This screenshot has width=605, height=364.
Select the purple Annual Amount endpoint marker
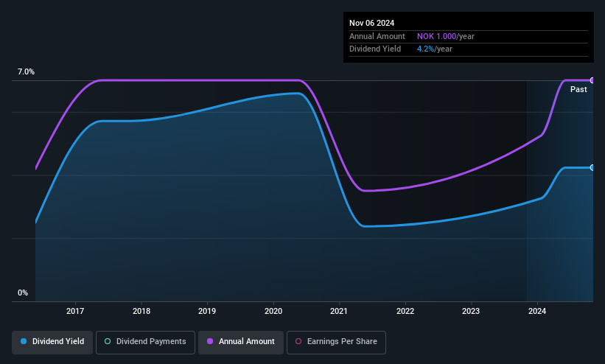592,80
